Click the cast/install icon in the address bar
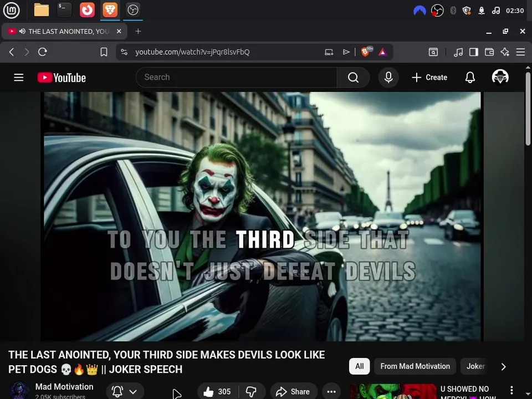The image size is (532, 399). click(x=329, y=52)
